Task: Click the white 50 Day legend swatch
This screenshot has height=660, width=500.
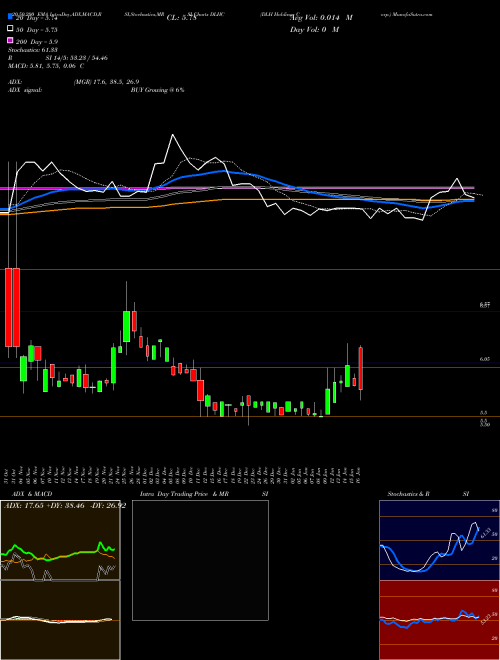Action: pos(10,29)
